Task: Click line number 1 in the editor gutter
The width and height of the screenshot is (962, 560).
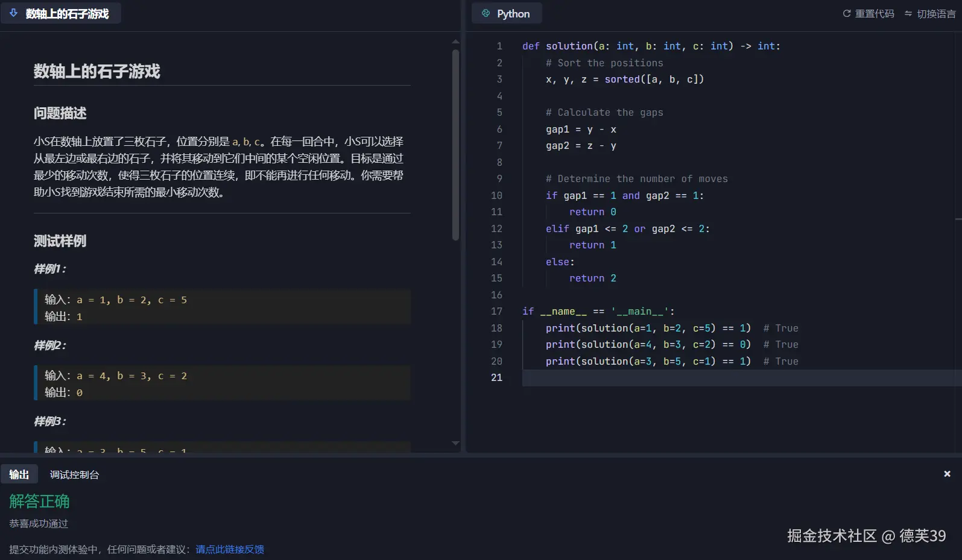Action: coord(499,46)
